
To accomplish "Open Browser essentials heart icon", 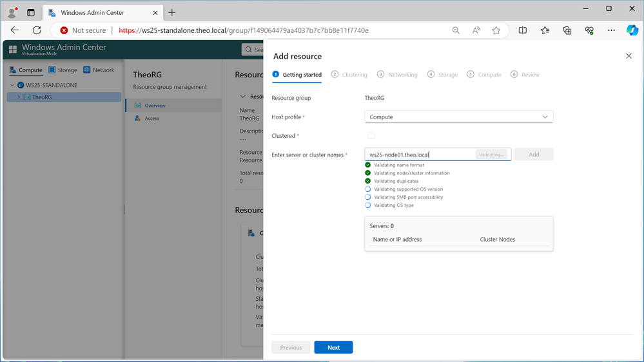I will tap(589, 30).
